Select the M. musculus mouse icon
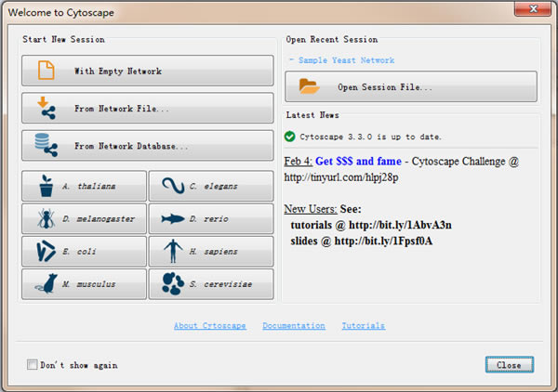This screenshot has height=392, width=558. [x=45, y=283]
